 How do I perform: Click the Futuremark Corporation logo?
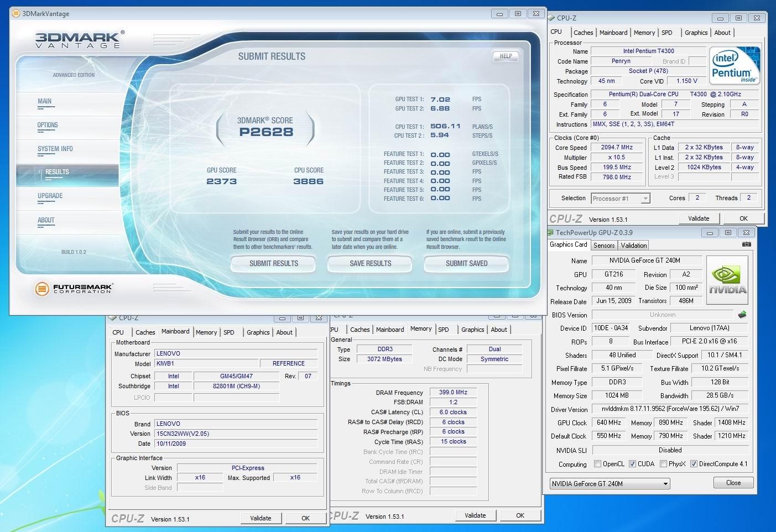[x=73, y=289]
